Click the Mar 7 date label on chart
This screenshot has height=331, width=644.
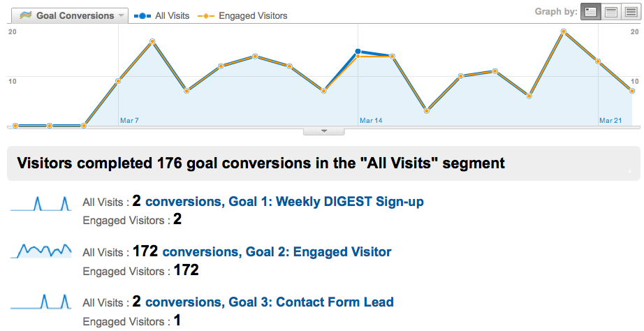129,120
